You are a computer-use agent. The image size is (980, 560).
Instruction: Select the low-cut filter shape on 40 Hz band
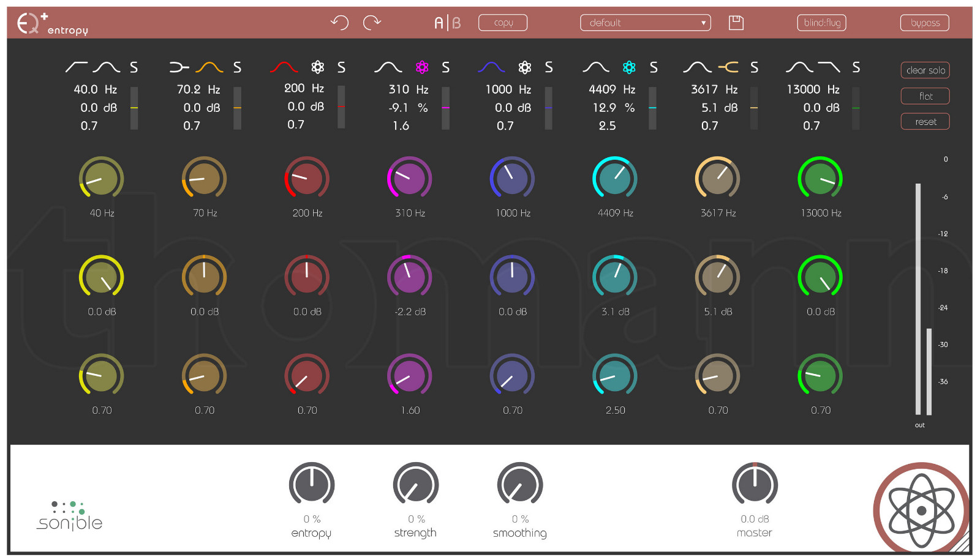click(77, 67)
